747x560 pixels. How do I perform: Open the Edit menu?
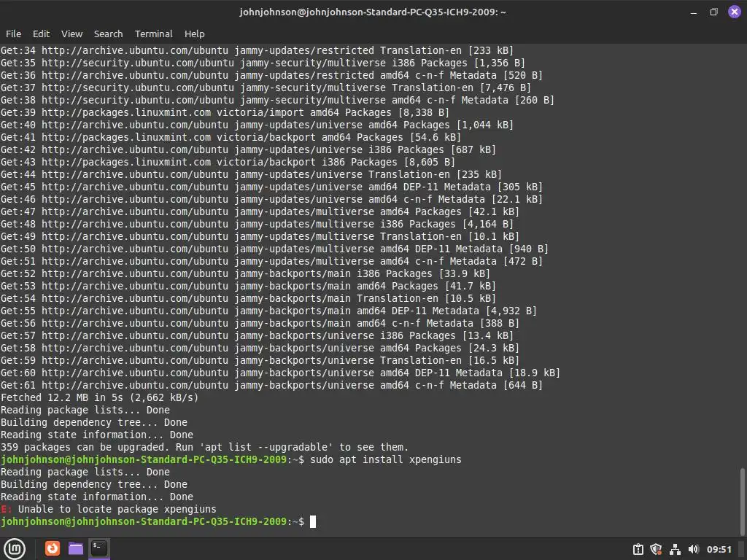[x=41, y=34]
